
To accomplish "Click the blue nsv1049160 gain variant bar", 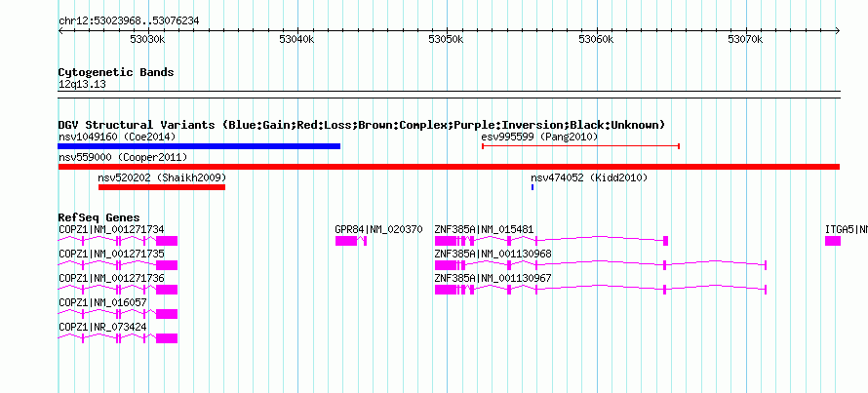I will tap(199, 146).
